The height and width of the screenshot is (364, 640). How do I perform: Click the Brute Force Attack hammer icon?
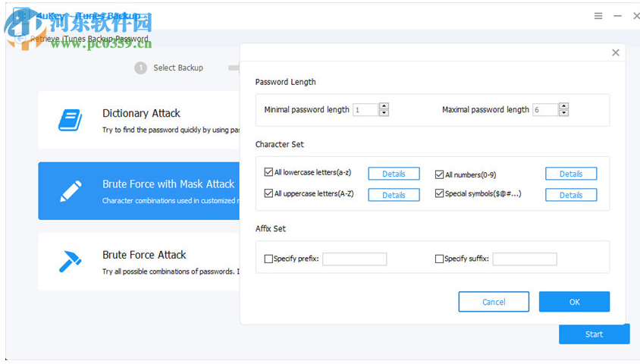click(70, 262)
